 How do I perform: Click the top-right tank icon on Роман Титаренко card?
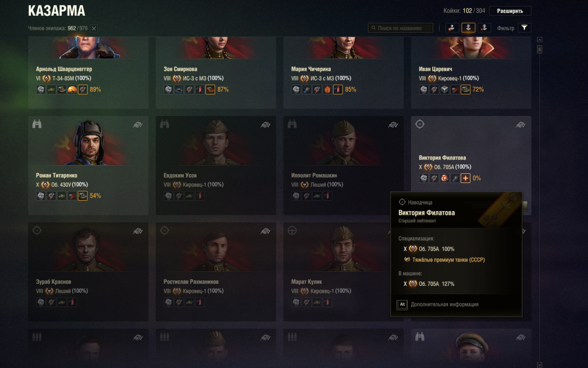138,125
